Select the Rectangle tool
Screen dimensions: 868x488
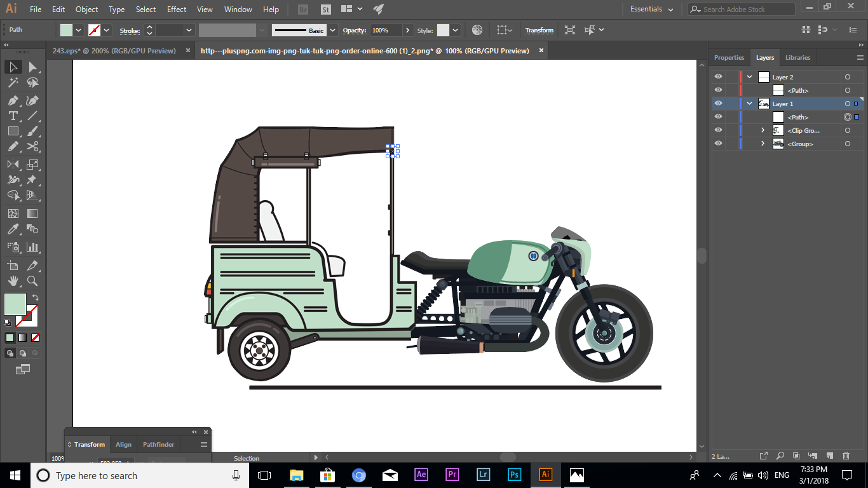click(x=13, y=131)
